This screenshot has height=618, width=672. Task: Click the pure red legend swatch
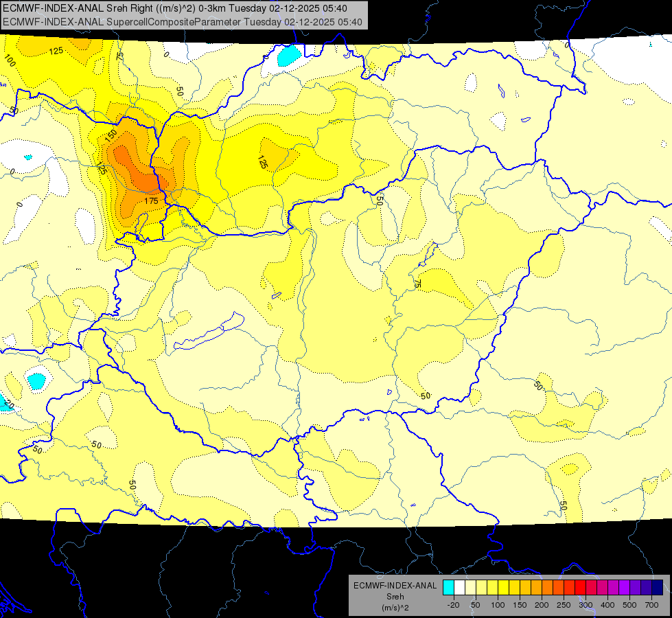point(580,587)
